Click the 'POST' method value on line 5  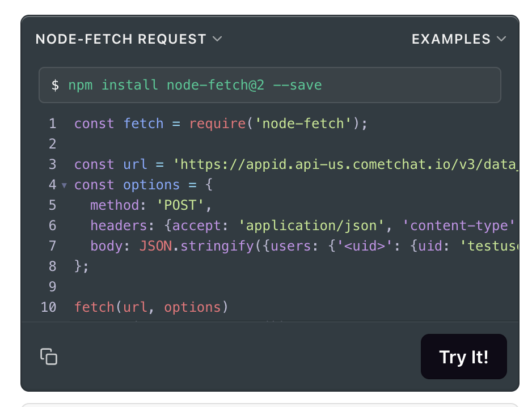(x=180, y=205)
